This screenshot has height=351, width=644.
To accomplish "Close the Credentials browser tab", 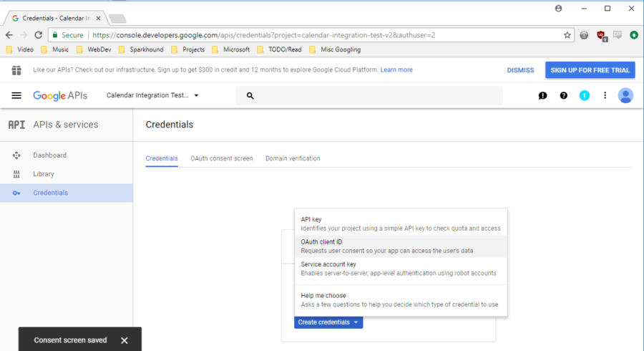I will point(98,18).
